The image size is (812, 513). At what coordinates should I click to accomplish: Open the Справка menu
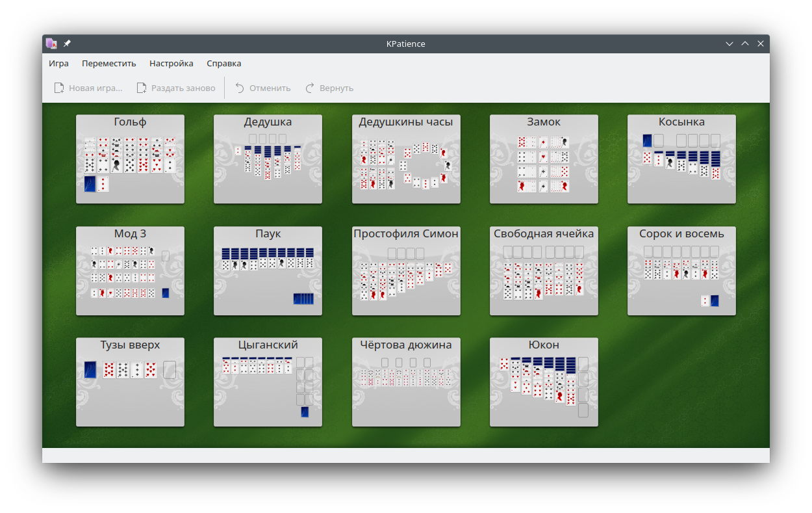pos(224,63)
